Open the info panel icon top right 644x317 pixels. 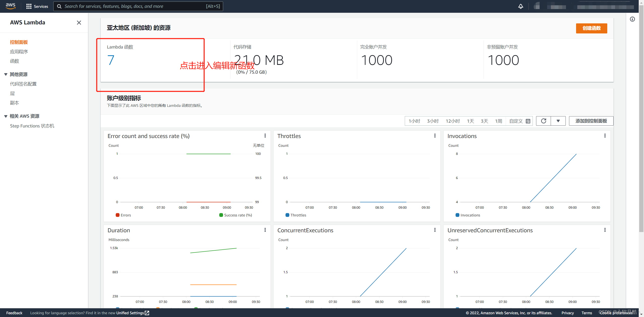point(632,19)
